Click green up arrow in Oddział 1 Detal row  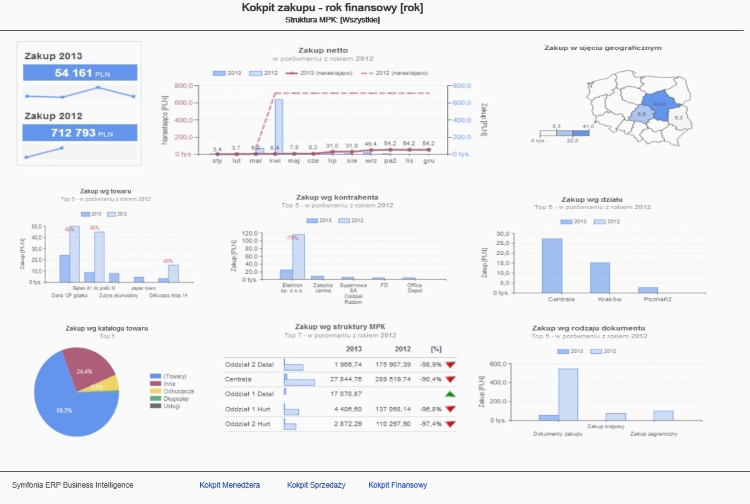pos(451,394)
